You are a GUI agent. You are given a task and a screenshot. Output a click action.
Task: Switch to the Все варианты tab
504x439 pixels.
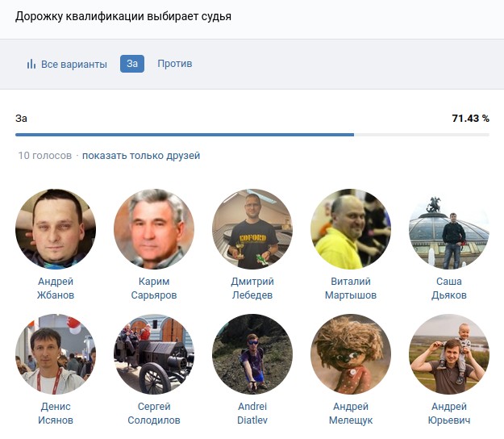coord(67,64)
